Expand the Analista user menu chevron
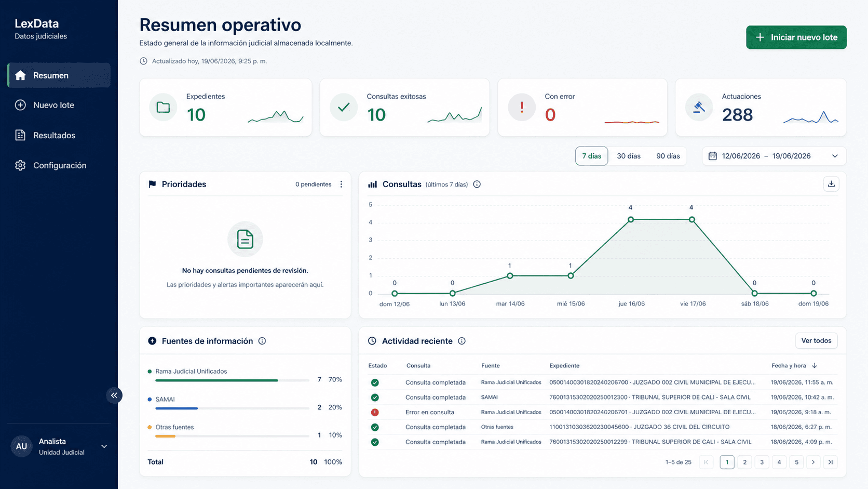The height and width of the screenshot is (489, 868). pos(104,446)
